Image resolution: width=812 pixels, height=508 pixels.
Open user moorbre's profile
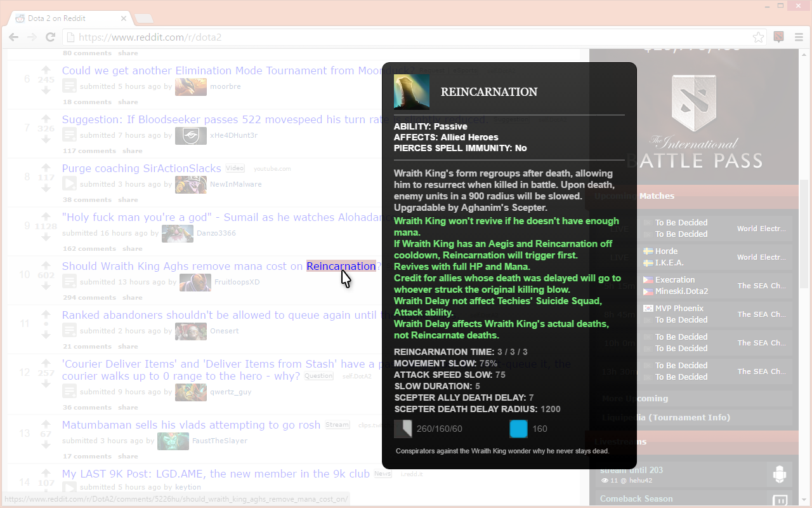coord(225,86)
